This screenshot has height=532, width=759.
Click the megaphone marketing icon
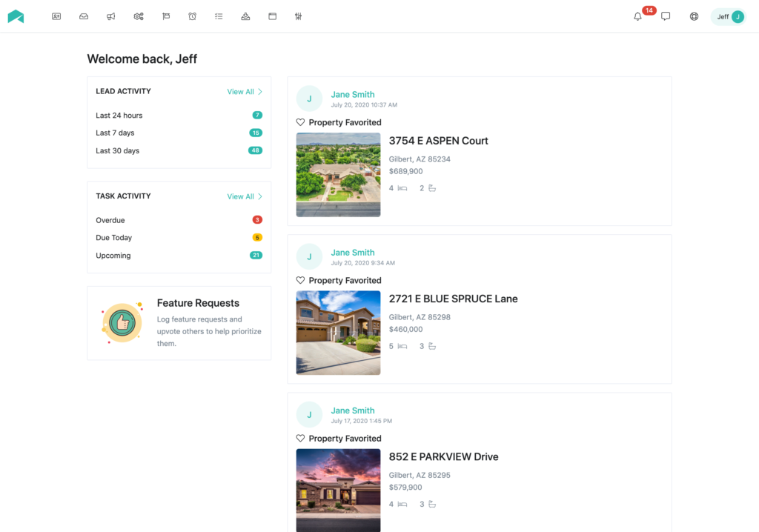pos(110,16)
